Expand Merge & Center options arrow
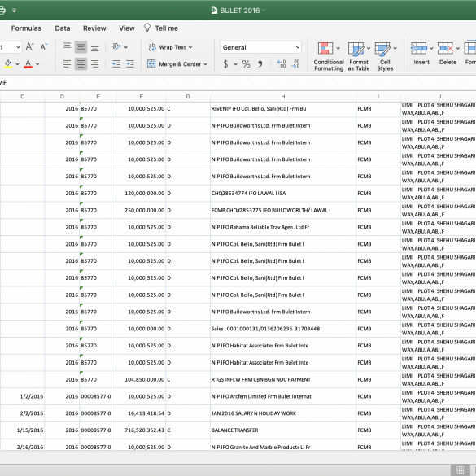The width and height of the screenshot is (476, 476). tap(206, 64)
